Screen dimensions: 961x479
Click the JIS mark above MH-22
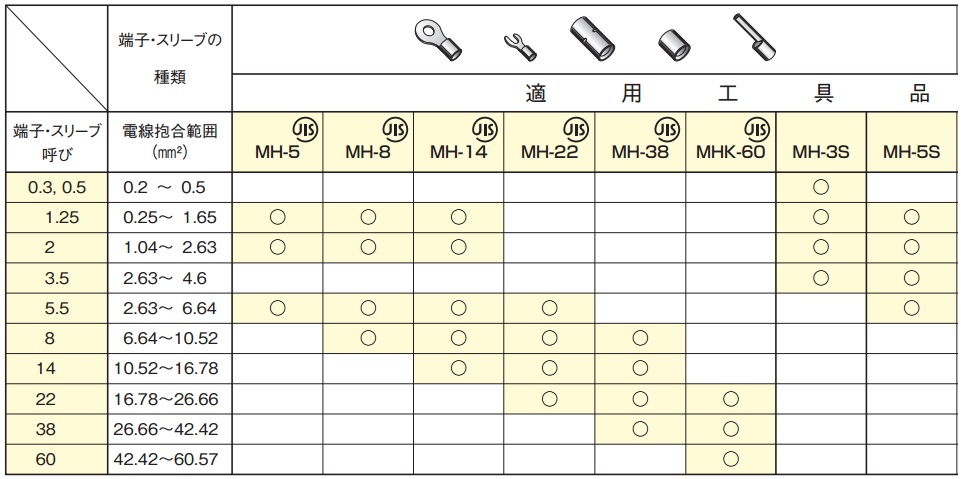(576, 129)
